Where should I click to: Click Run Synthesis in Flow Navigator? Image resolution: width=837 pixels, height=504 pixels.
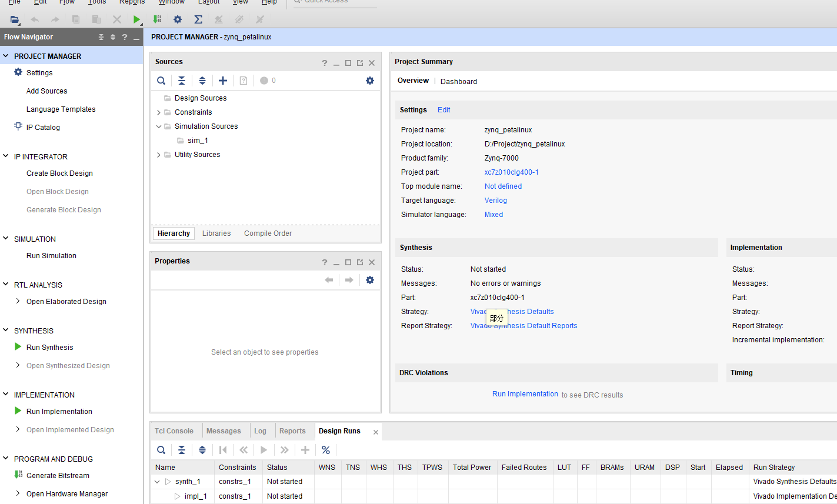point(50,348)
